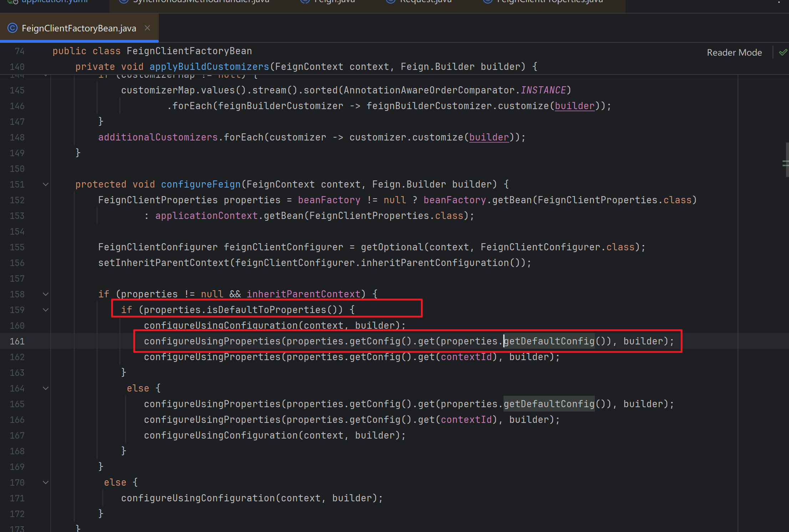Click underlined builder on line 146

pyautogui.click(x=575, y=106)
